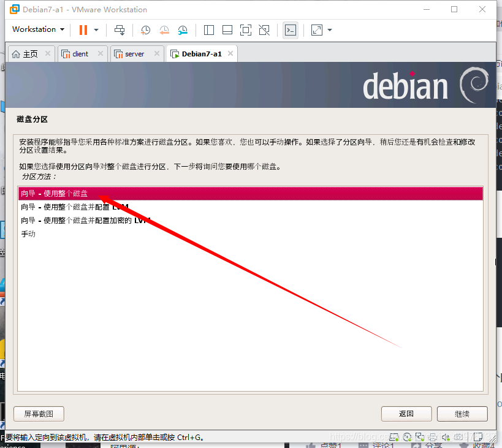502x448 pixels.
Task: Select the 手动 manual partitioning option
Action: point(250,234)
